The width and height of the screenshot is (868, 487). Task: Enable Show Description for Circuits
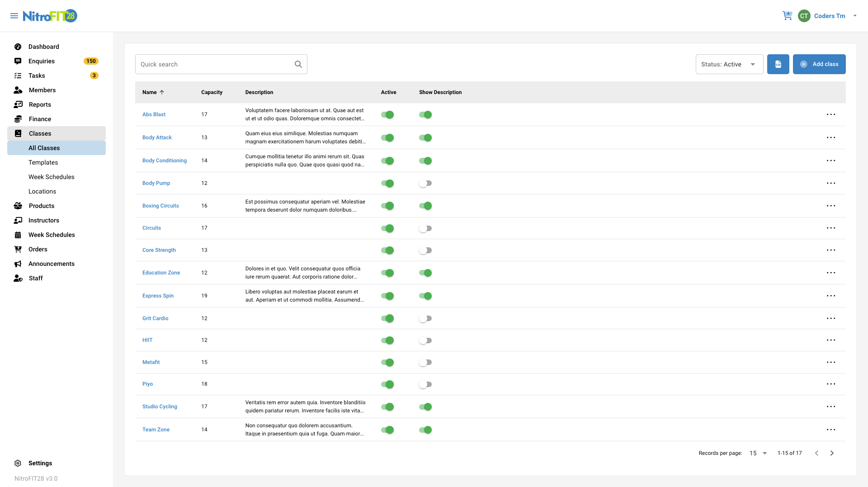pos(425,228)
